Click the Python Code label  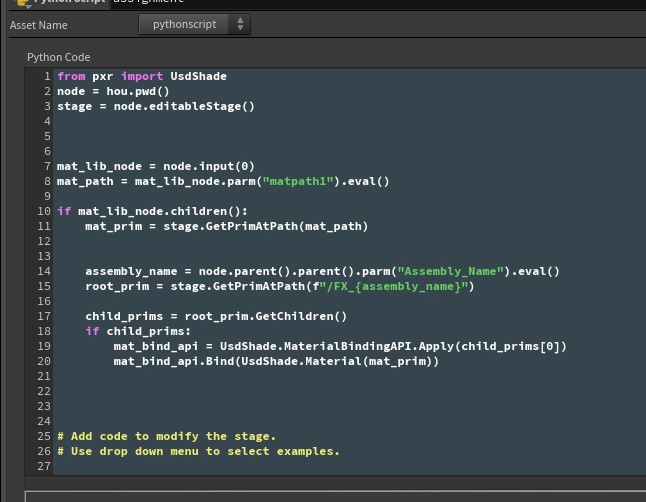tap(59, 57)
